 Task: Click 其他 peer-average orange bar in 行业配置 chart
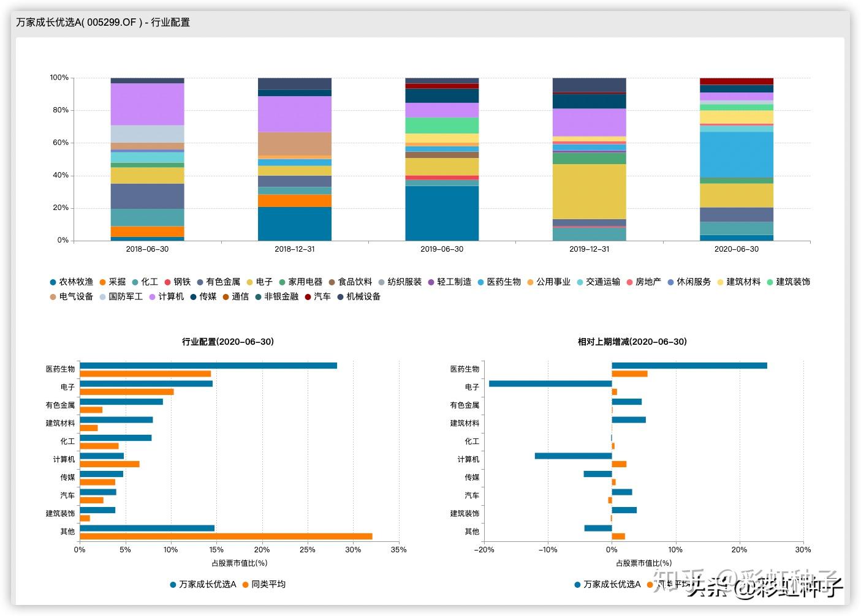click(x=226, y=536)
